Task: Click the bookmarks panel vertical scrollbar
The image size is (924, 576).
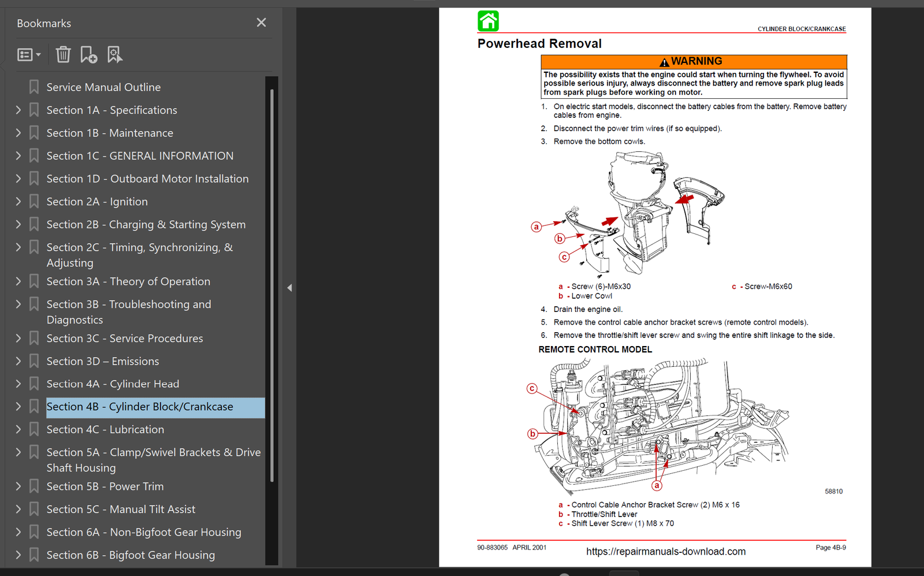Action: pyautogui.click(x=272, y=285)
